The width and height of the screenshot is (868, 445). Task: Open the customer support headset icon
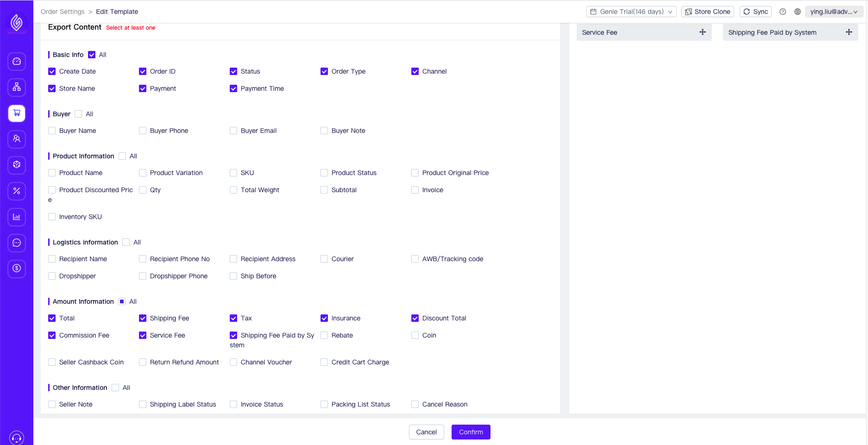pos(17,438)
